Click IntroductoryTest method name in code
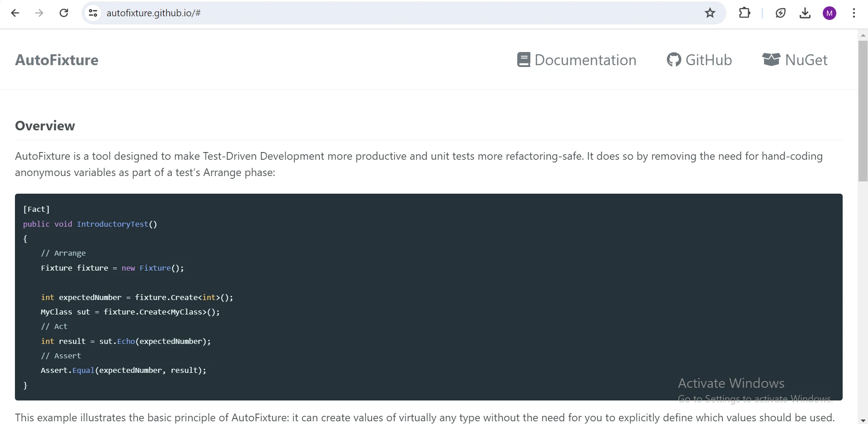The image size is (868, 424). (x=112, y=224)
